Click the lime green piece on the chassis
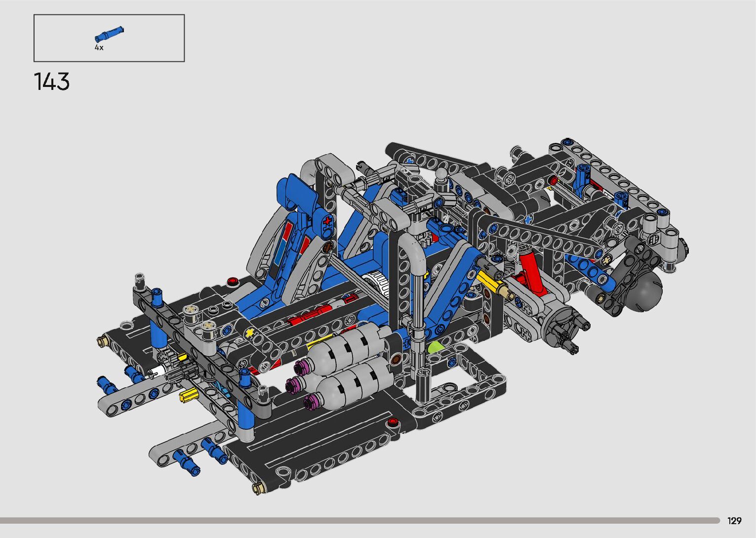Screen dimensions: 756x538 click(x=436, y=347)
